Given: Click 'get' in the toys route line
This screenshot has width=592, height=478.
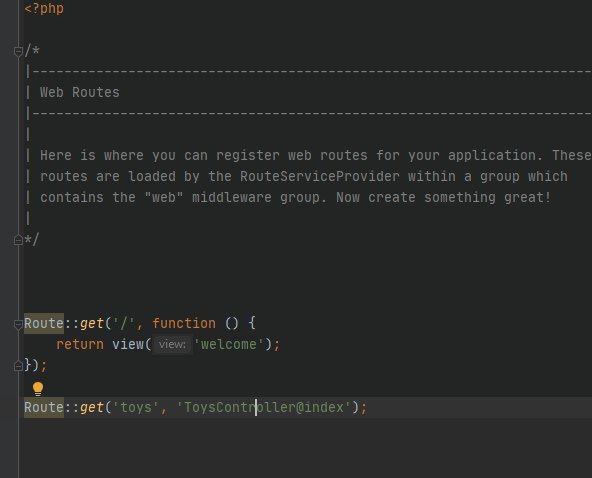Looking at the screenshot, I should tap(91, 408).
